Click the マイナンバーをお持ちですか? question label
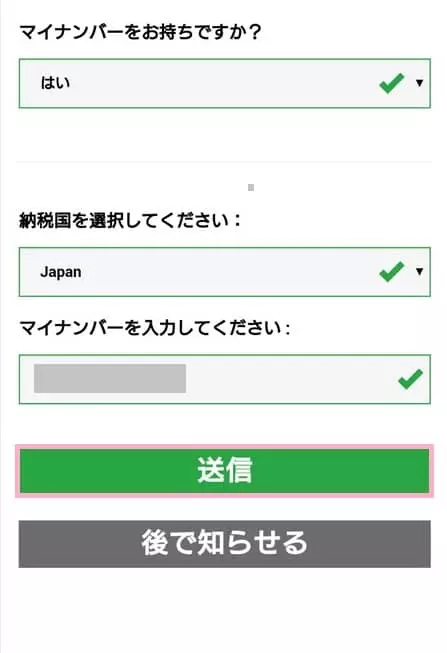 pyautogui.click(x=140, y=32)
